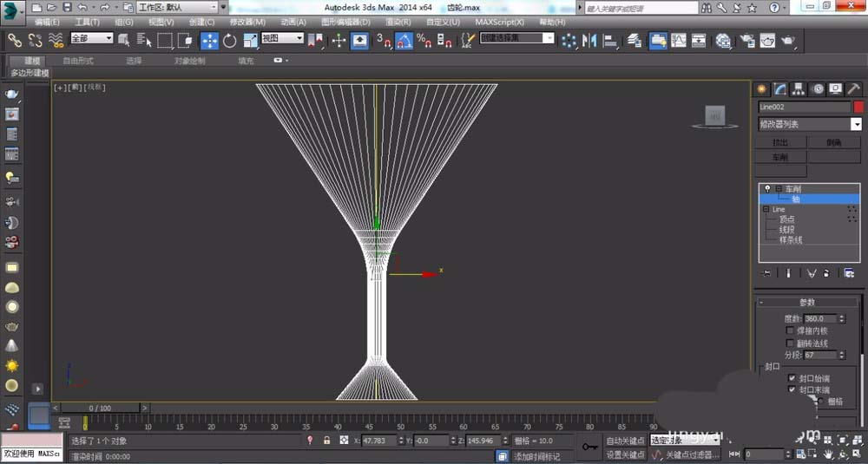Open the 渲染(R) menu

[398, 22]
